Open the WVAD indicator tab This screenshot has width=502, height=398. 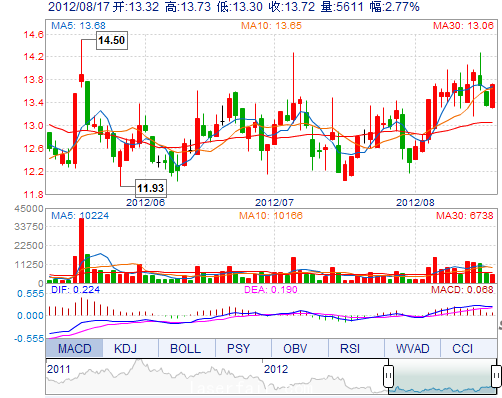pyautogui.click(x=412, y=348)
